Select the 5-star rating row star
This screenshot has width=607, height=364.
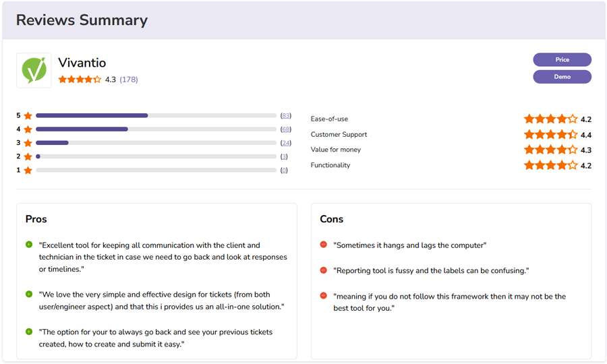click(28, 116)
